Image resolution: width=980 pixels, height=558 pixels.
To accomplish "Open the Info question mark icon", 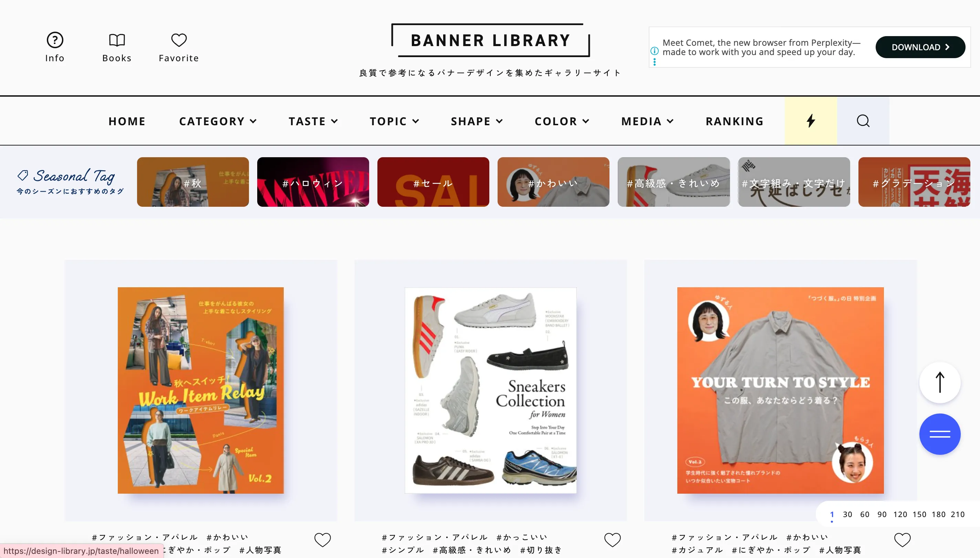I will pyautogui.click(x=55, y=40).
